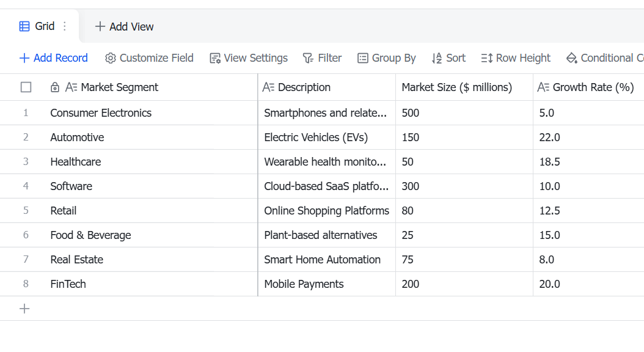Select row number 1
Viewport: 644px width, 352px height.
tap(26, 113)
